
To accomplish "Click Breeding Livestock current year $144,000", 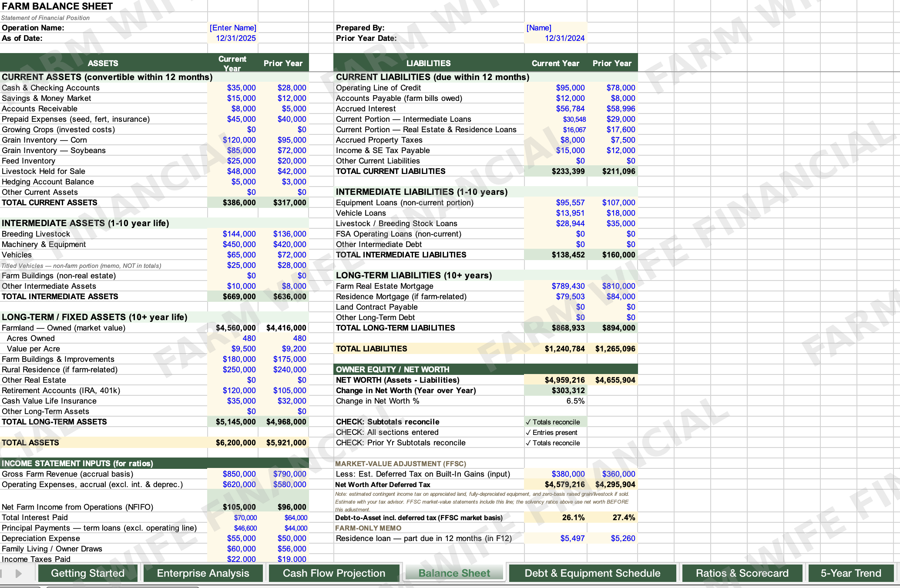I will point(233,234).
